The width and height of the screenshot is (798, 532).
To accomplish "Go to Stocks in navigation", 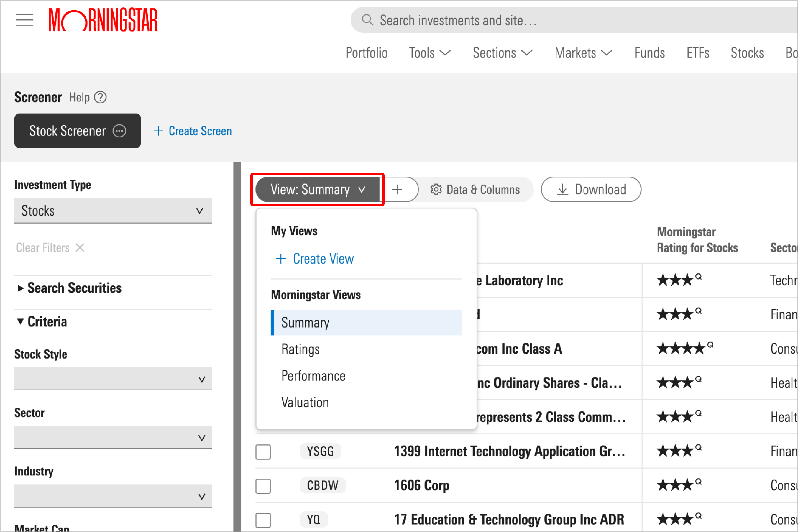I will click(747, 53).
